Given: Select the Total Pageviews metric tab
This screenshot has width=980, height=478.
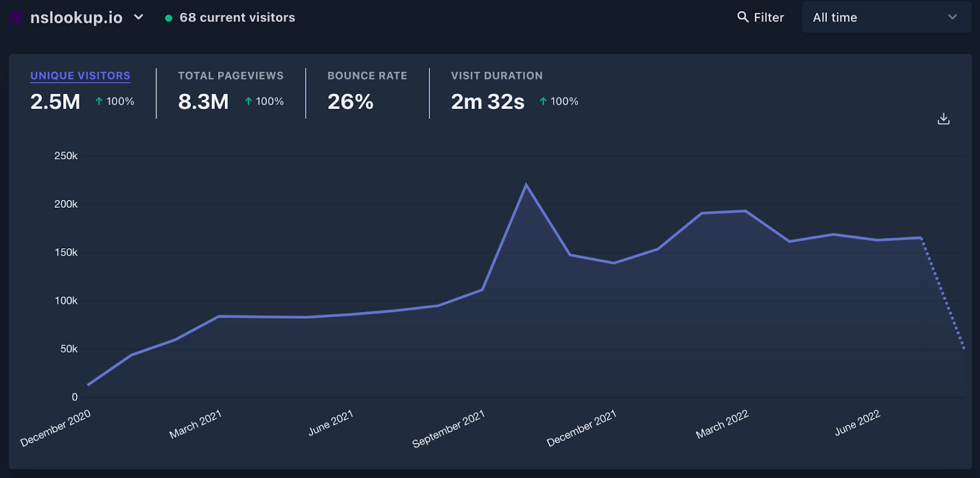Looking at the screenshot, I should point(231,75).
